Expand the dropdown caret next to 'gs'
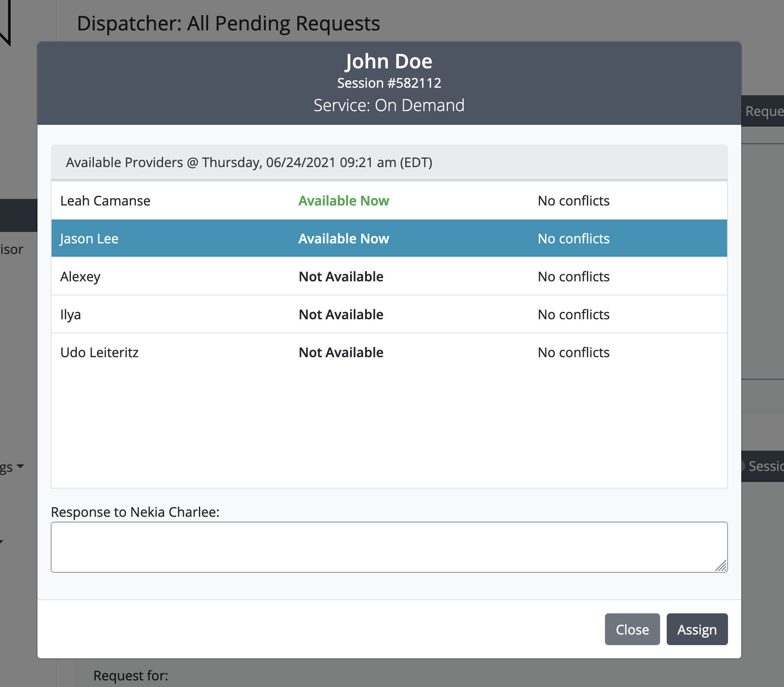This screenshot has height=687, width=784. (20, 466)
